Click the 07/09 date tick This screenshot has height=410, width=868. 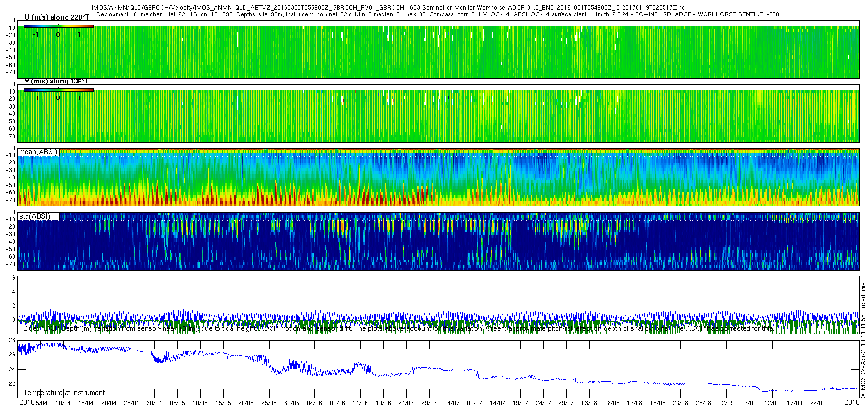[749, 403]
